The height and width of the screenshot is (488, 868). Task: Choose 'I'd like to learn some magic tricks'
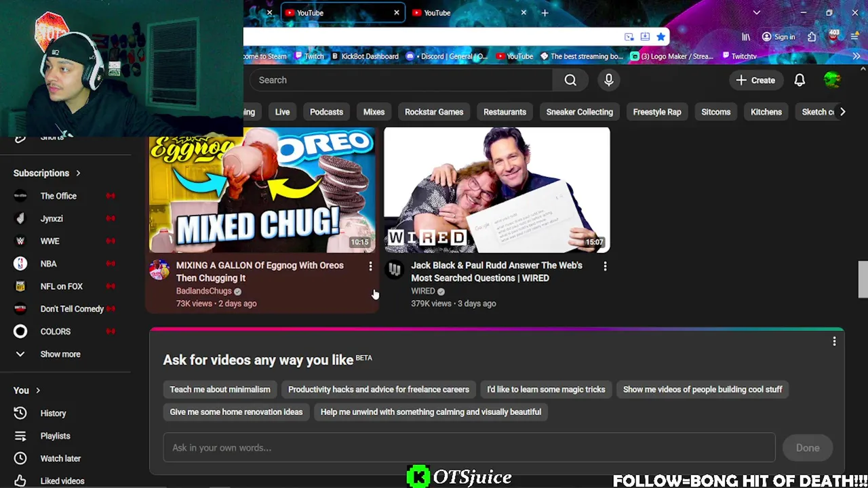[x=546, y=389]
